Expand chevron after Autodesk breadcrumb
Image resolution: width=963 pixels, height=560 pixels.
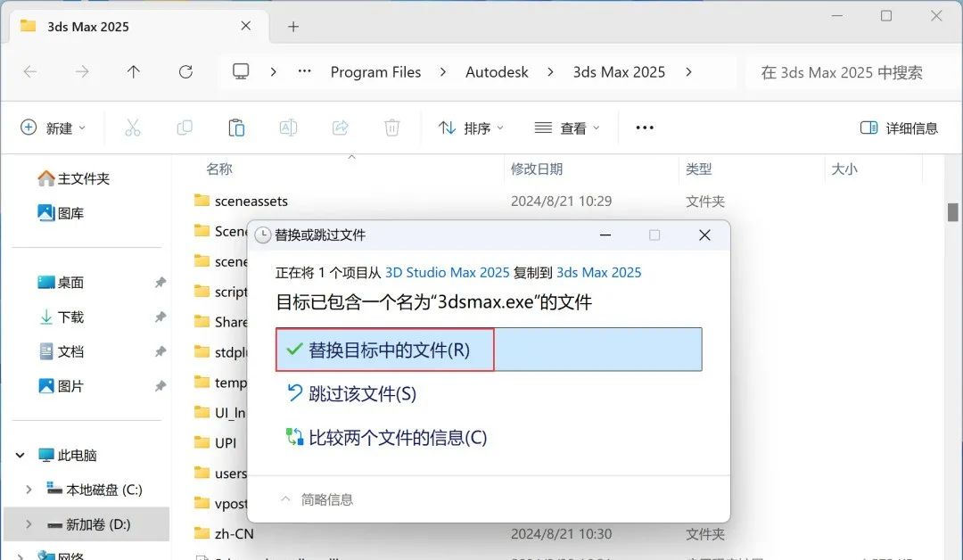point(550,72)
